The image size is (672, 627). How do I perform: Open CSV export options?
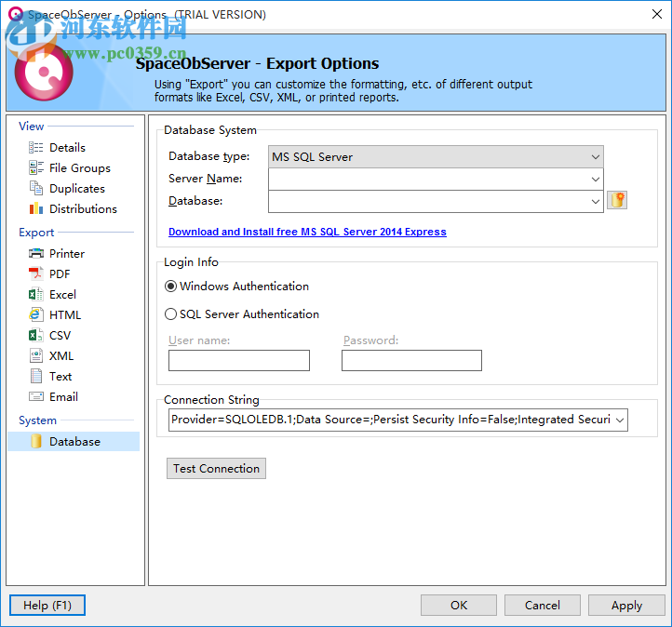click(x=60, y=335)
